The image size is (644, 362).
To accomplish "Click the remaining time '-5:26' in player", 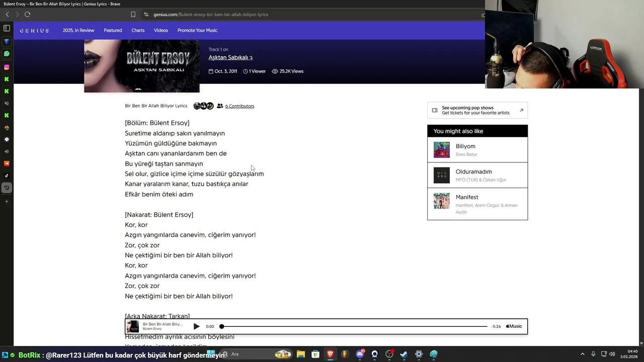I will point(496,326).
